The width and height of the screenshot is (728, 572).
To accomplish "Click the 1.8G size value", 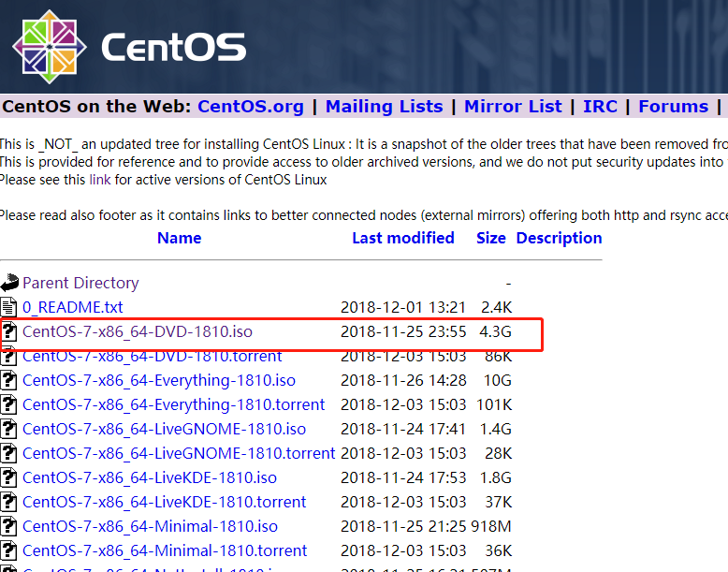I will 495,477.
